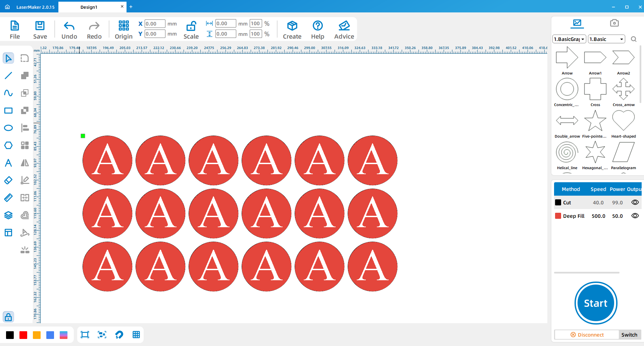
Task: Click the focus on selection icon
Action: 102,335
